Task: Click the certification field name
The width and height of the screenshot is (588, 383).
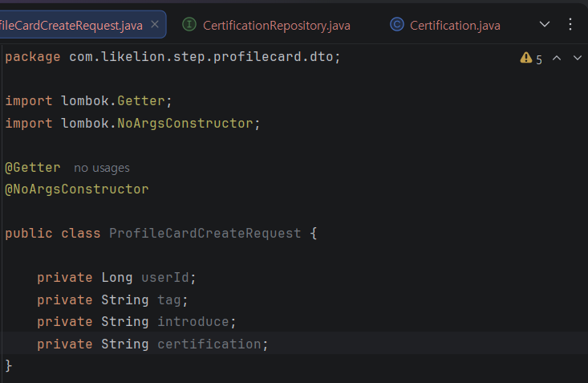Action: coord(209,344)
